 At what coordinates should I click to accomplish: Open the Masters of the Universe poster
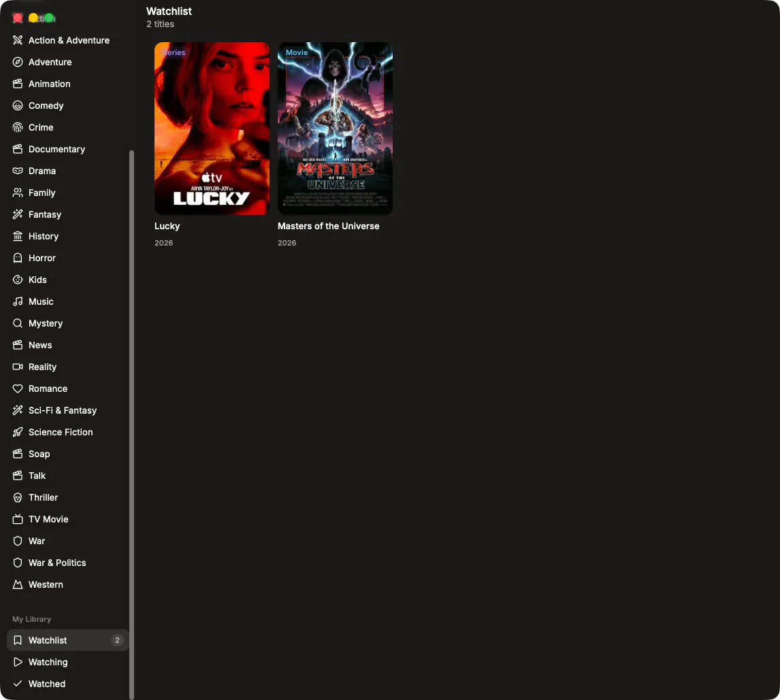(x=336, y=129)
